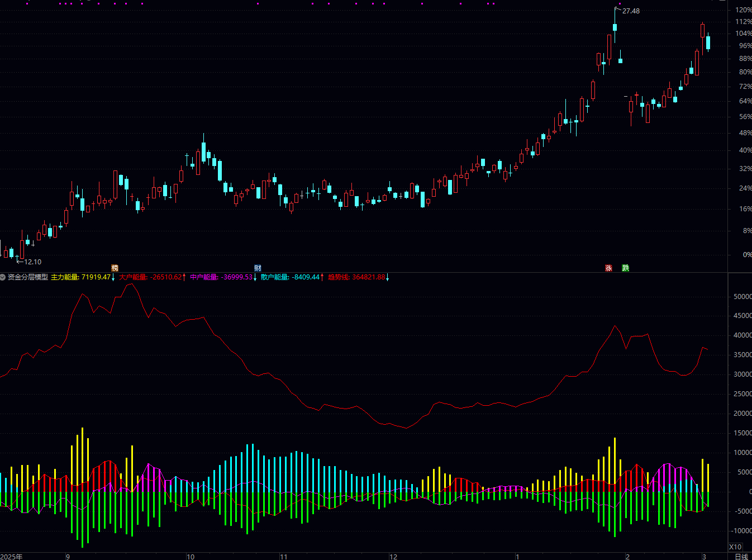The width and height of the screenshot is (752, 560).
Task: Collapse the 资金分层模型 indicator chevron icon
Action: (x=3, y=277)
